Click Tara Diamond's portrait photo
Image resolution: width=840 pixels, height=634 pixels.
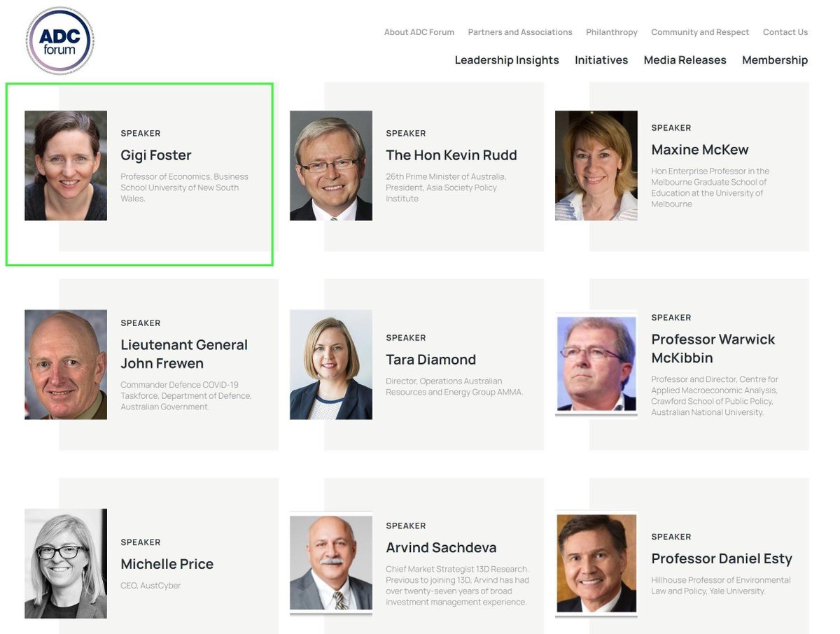coord(331,365)
